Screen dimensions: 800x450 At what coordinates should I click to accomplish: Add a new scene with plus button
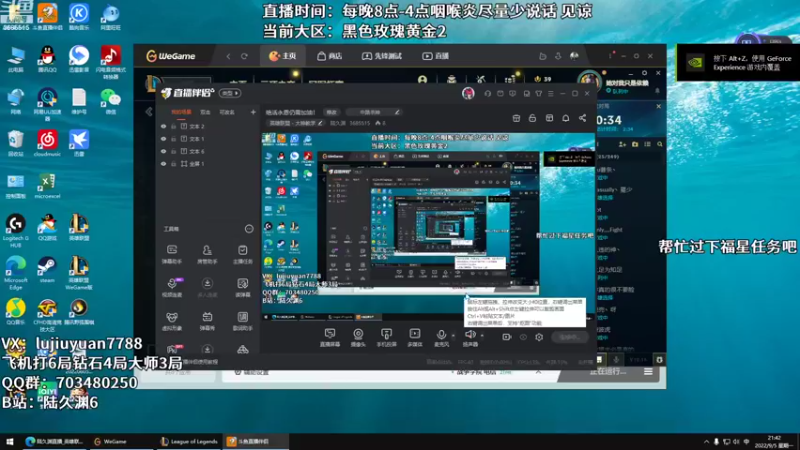coord(253,112)
